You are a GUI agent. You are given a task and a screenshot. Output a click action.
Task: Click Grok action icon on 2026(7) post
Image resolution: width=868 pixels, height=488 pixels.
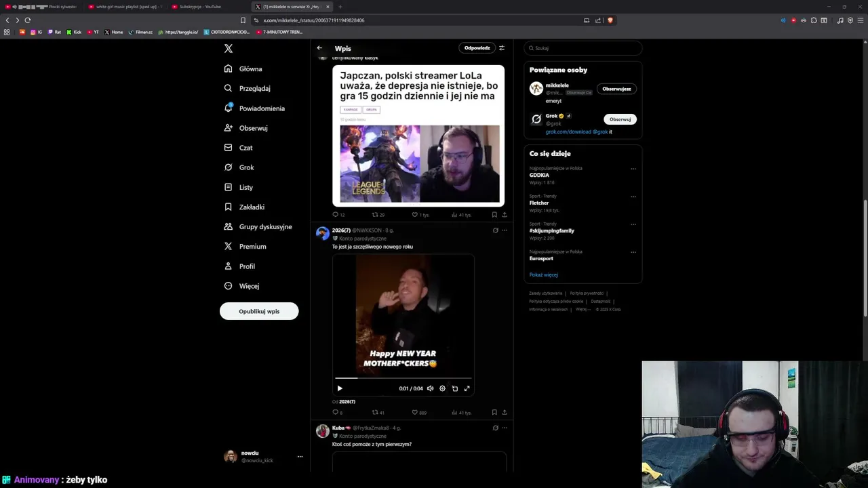(495, 230)
